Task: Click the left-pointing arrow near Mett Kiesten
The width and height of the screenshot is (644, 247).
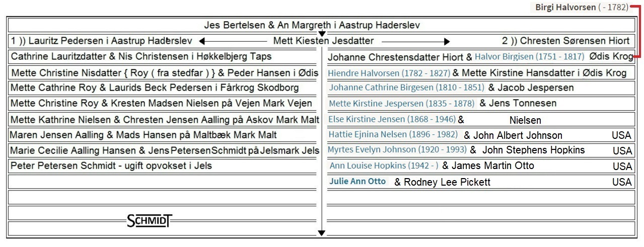Action: 233,41
